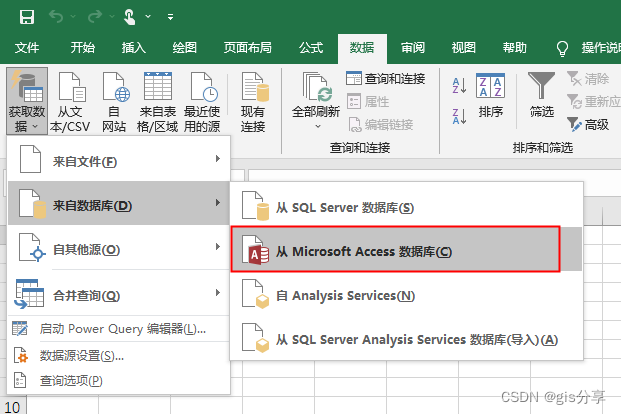621x414 pixels.
Task: Select the 数据 ribbon tab
Action: 362,48
